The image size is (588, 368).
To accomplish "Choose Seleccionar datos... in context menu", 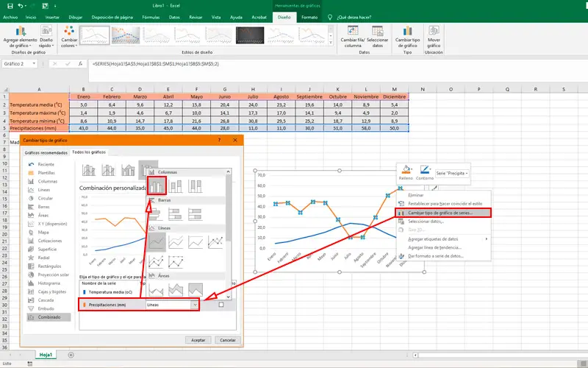I will (x=426, y=222).
